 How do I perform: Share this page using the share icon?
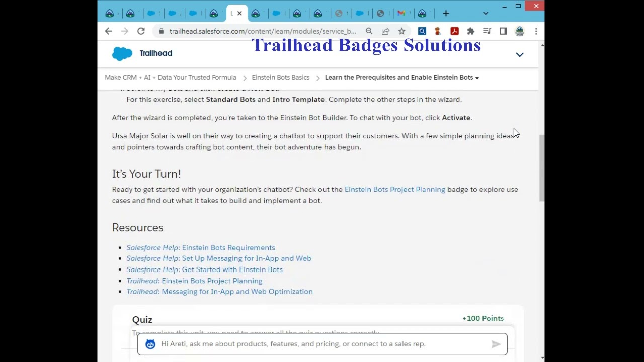385,31
